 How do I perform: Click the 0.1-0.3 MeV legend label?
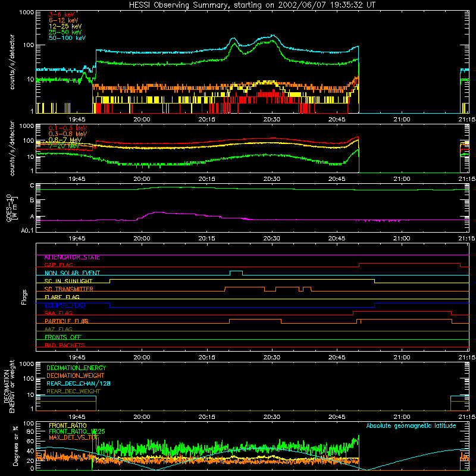coord(68,128)
